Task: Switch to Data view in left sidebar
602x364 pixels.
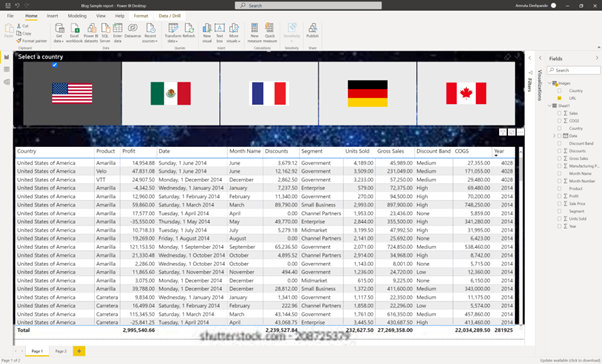Action: coord(7,69)
